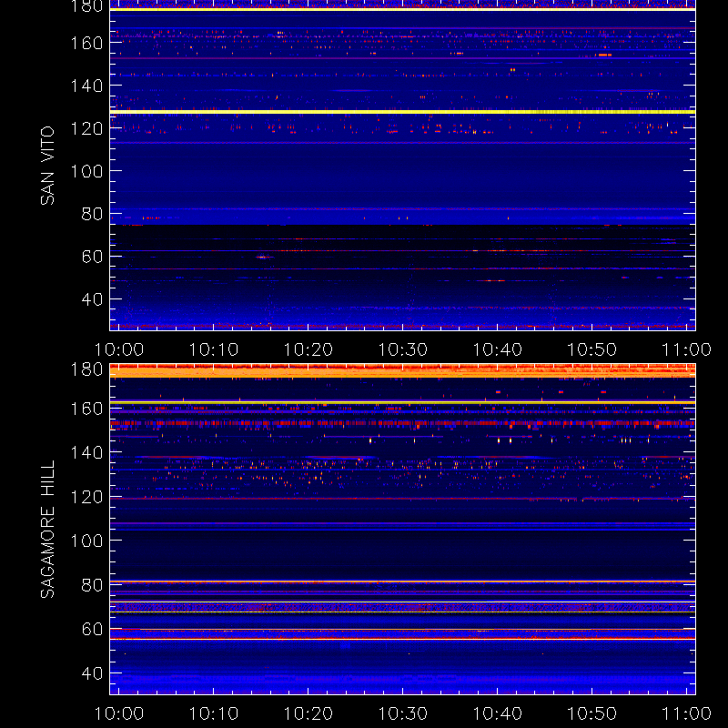The width and height of the screenshot is (728, 728).
Task: Click the 10:30 time label under SAN VITO plot
Action: (x=402, y=349)
